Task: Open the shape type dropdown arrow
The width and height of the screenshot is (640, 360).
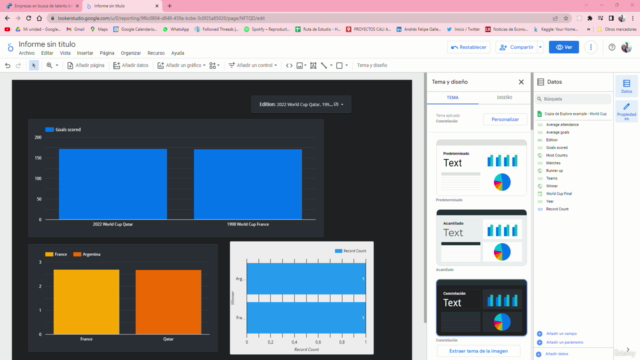Action: coord(347,65)
